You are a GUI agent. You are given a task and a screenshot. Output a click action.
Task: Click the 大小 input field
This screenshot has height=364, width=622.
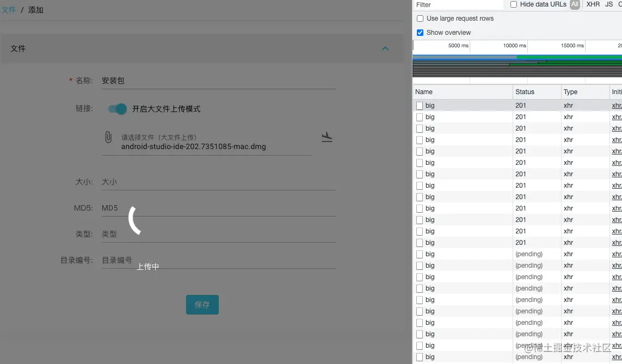coord(219,182)
